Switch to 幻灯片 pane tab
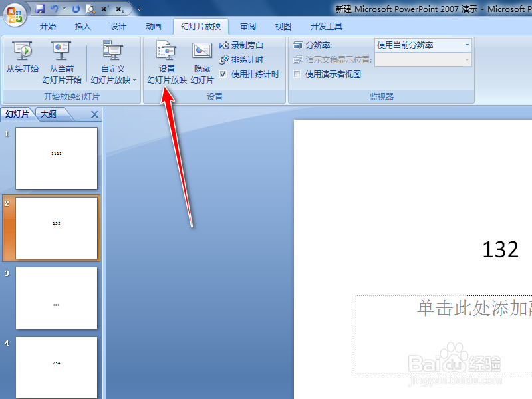The height and width of the screenshot is (399, 532). pos(17,114)
